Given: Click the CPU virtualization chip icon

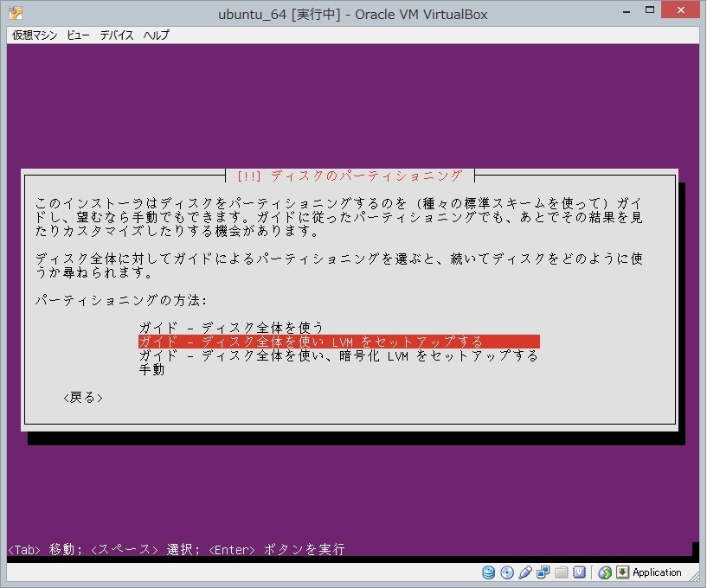Looking at the screenshot, I should (580, 572).
